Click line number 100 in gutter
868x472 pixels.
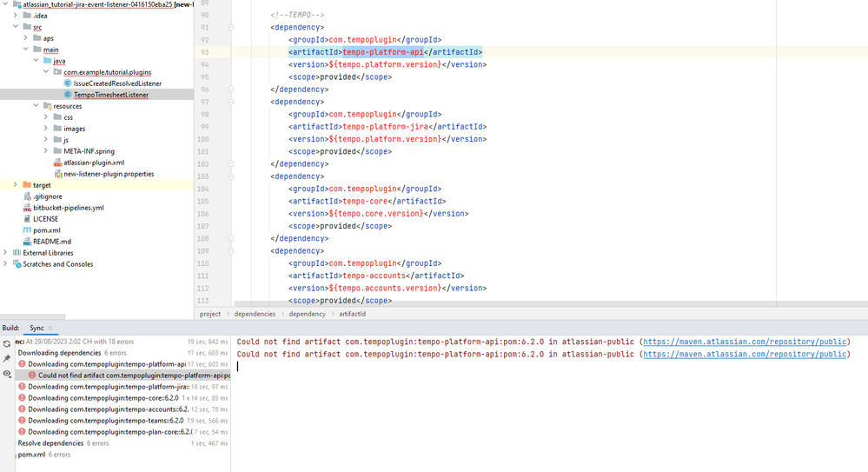[202, 139]
